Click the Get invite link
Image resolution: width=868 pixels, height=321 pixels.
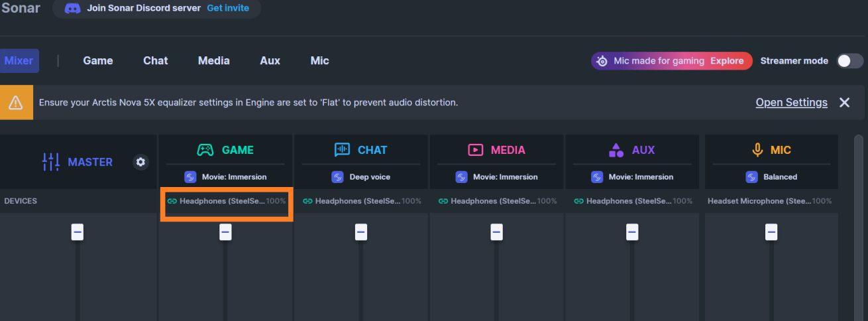[x=228, y=8]
